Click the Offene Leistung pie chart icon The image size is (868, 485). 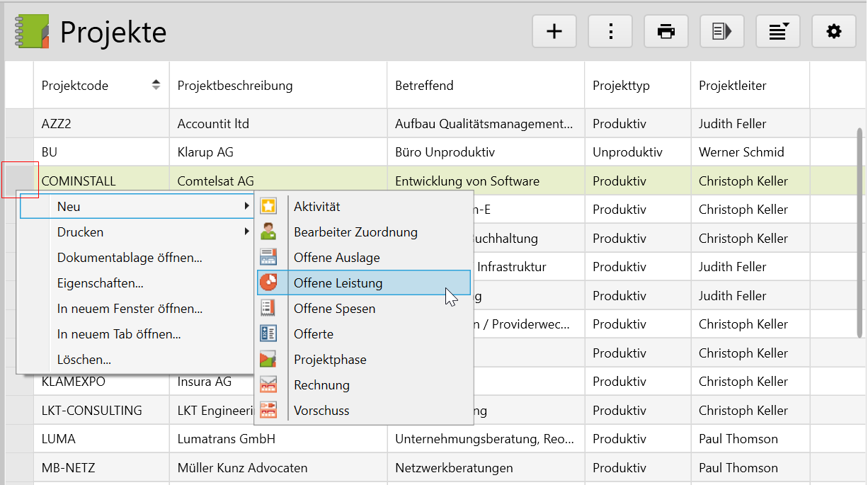[268, 283]
